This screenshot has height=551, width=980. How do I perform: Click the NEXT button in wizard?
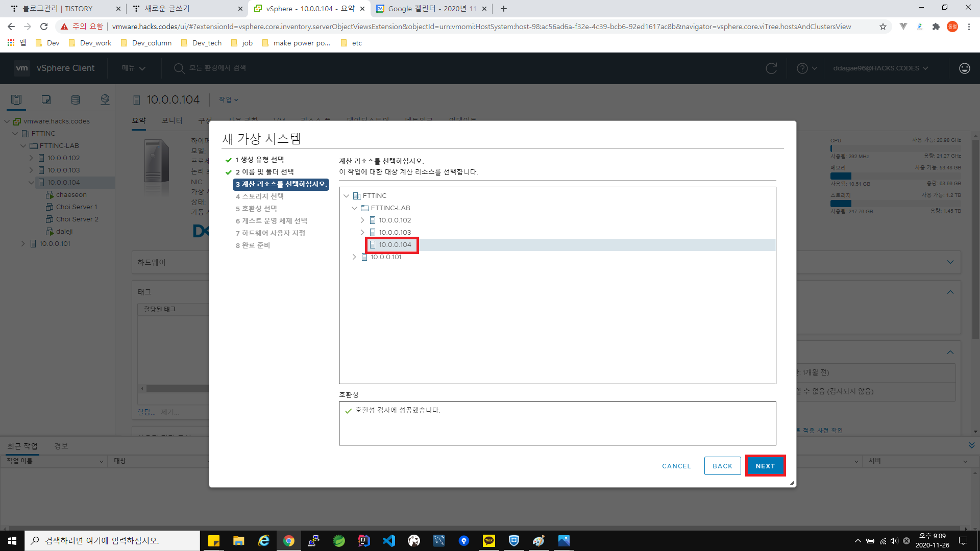pos(765,466)
